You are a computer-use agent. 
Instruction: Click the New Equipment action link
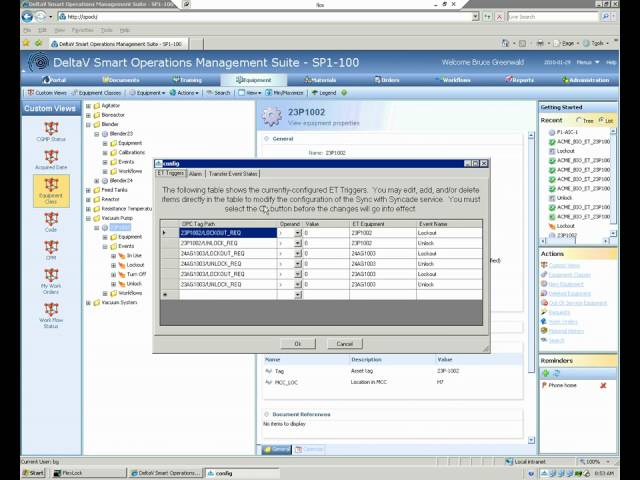click(x=566, y=284)
